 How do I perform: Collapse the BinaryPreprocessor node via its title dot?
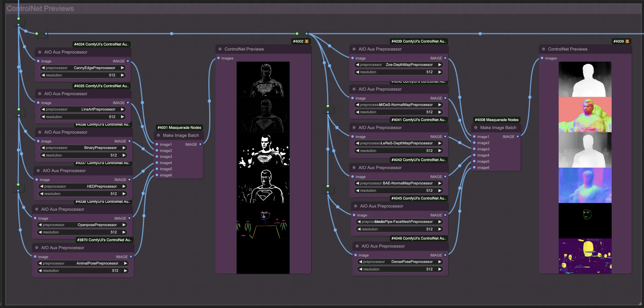click(40, 132)
